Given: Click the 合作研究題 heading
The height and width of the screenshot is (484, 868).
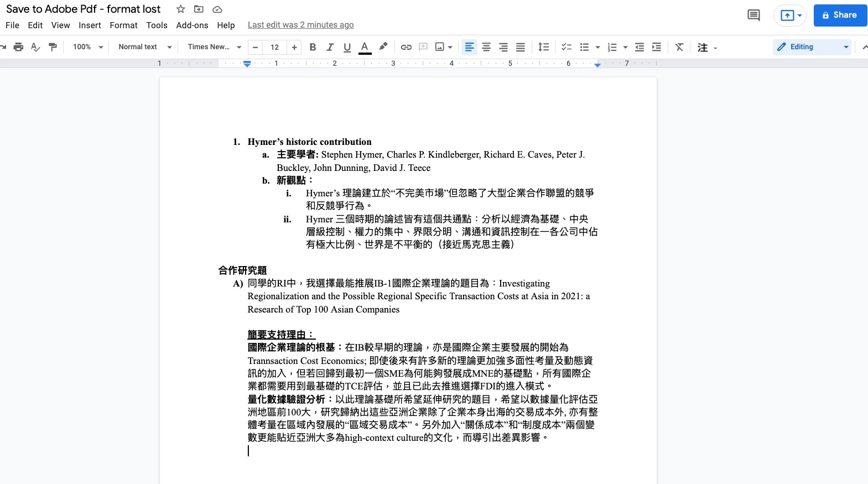Looking at the screenshot, I should coord(242,270).
